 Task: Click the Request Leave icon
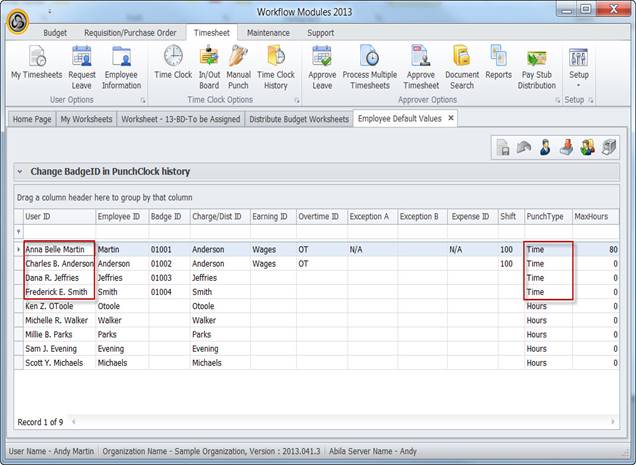82,65
